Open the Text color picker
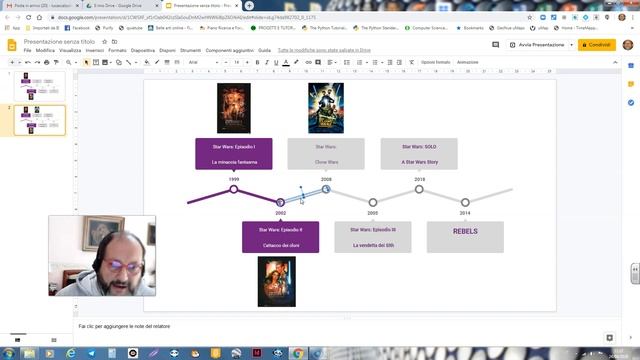Screen dimensions: 640x360 286,62
